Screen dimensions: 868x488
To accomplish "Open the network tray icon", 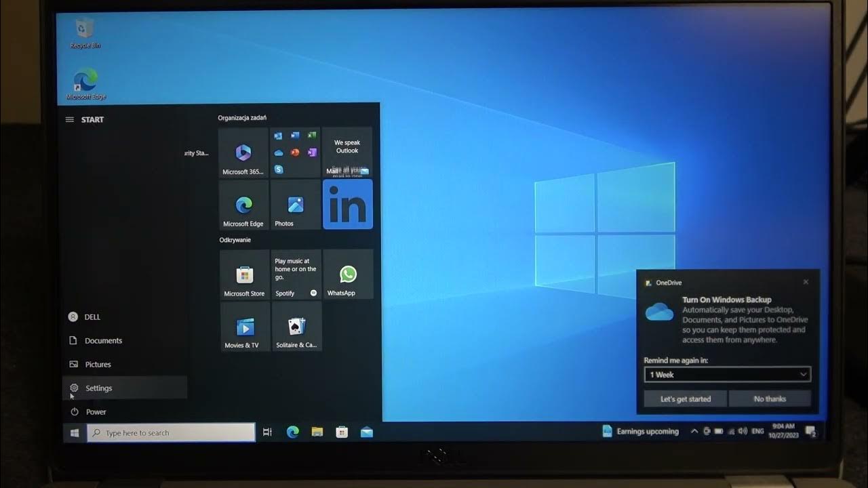I will point(730,431).
